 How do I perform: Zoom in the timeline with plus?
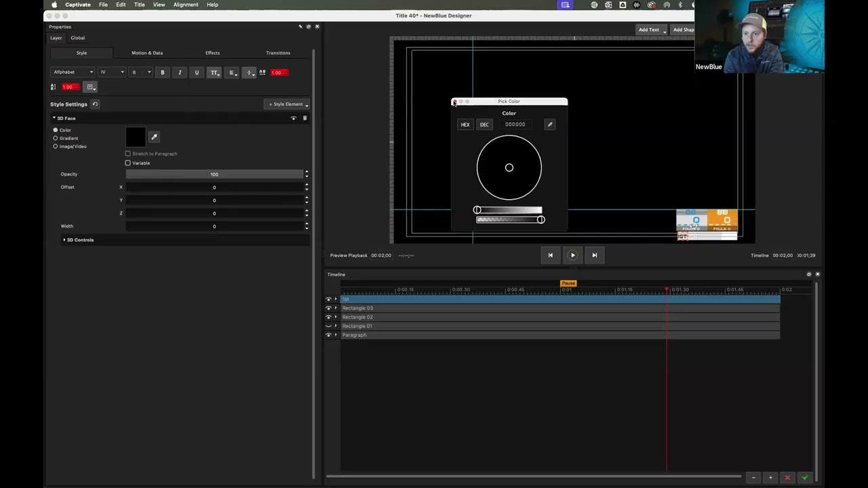pos(770,478)
